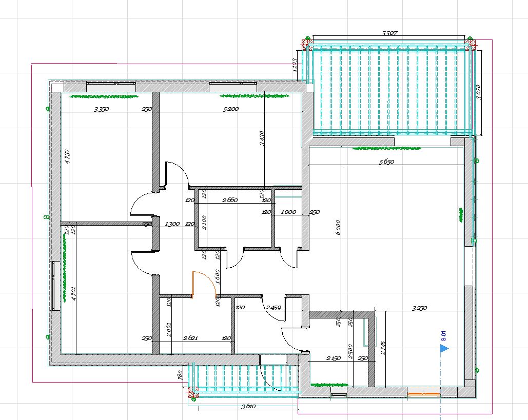Image resolution: width=528 pixels, height=420 pixels.
Task: Click the 3610 bottom stair dimension
Action: (x=248, y=406)
